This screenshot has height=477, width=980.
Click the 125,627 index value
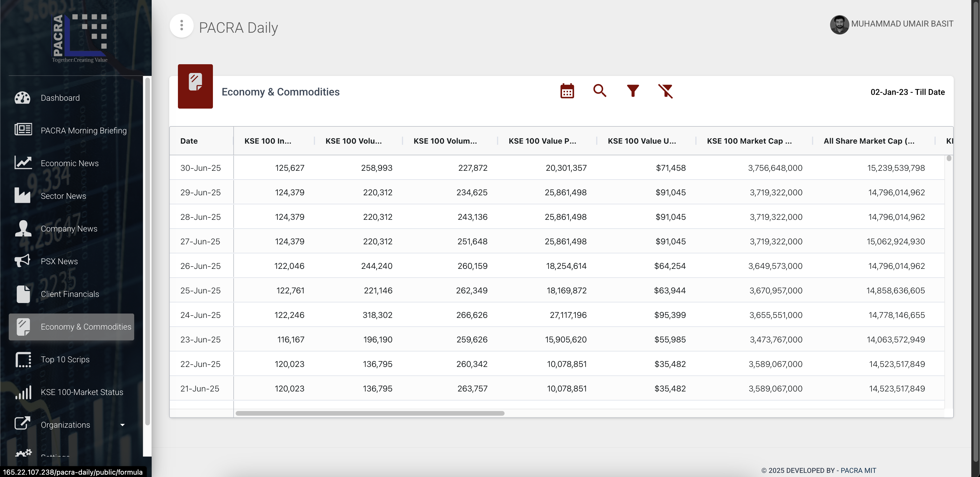(290, 168)
